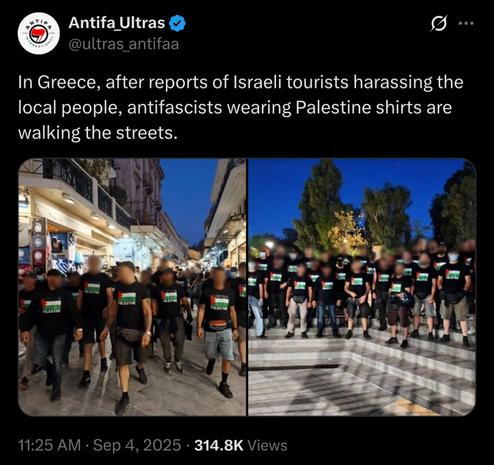The image size is (494, 465).
Task: Click the post text starting 'In Greece'
Action: click(x=240, y=107)
